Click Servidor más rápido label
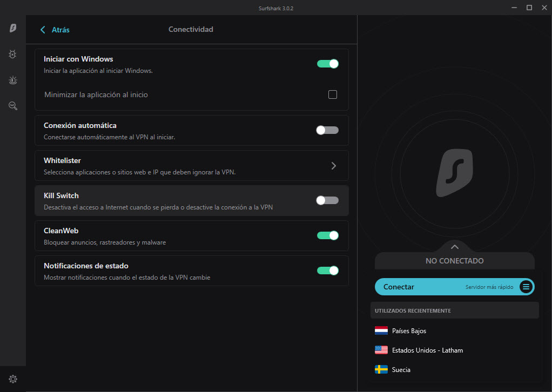Image resolution: width=552 pixels, height=392 pixels. [x=489, y=287]
